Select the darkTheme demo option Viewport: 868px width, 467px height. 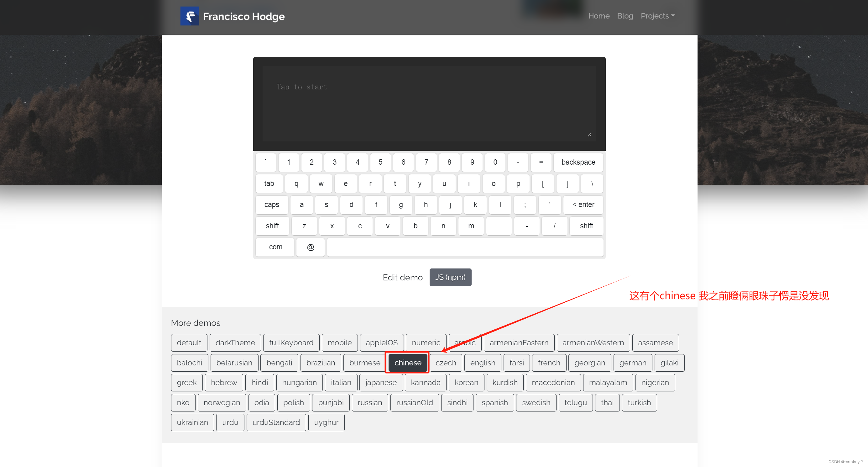[234, 343]
